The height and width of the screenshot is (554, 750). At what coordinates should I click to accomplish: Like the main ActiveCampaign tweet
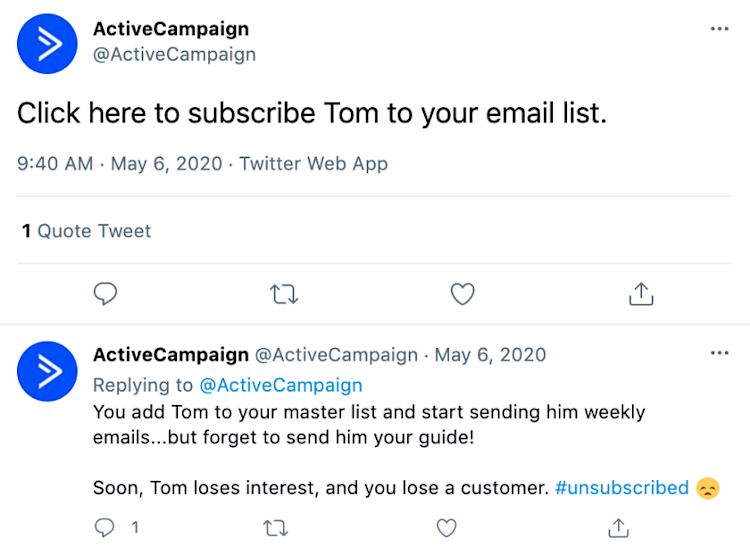click(462, 294)
